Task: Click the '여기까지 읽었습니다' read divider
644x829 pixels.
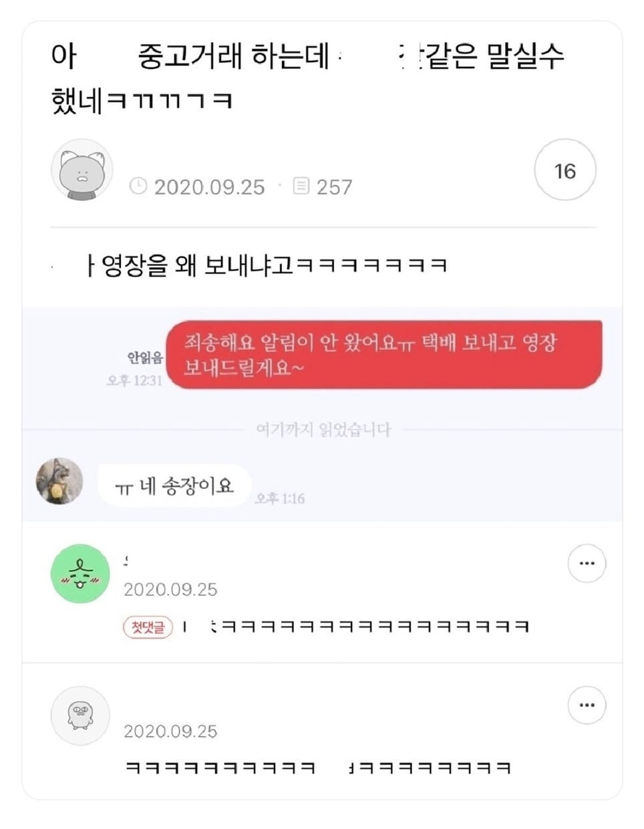Action: pyautogui.click(x=323, y=430)
